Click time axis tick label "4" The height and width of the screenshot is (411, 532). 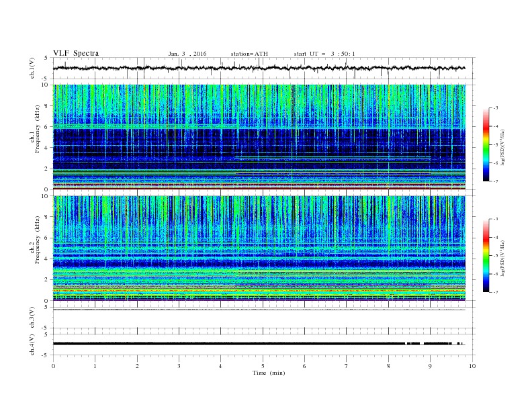pyautogui.click(x=220, y=366)
